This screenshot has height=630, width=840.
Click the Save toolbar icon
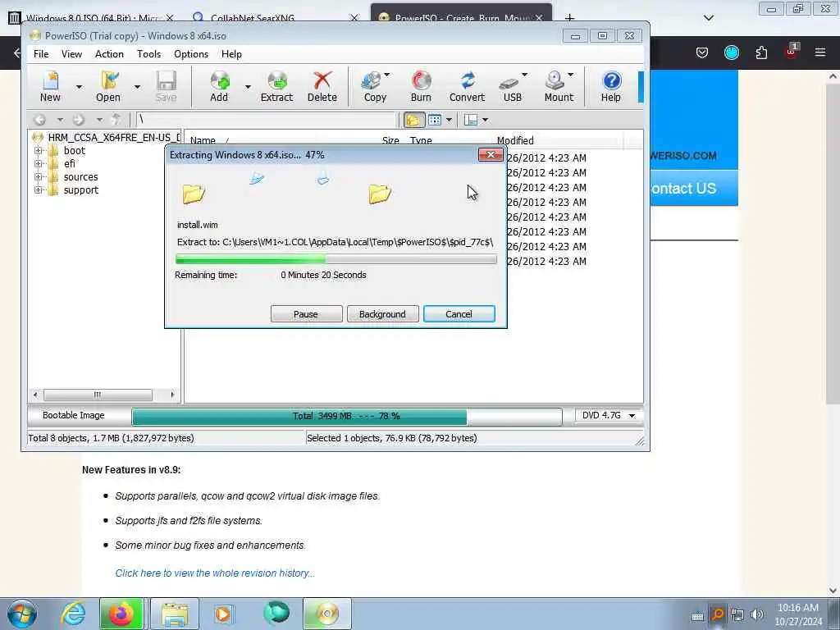tap(166, 86)
